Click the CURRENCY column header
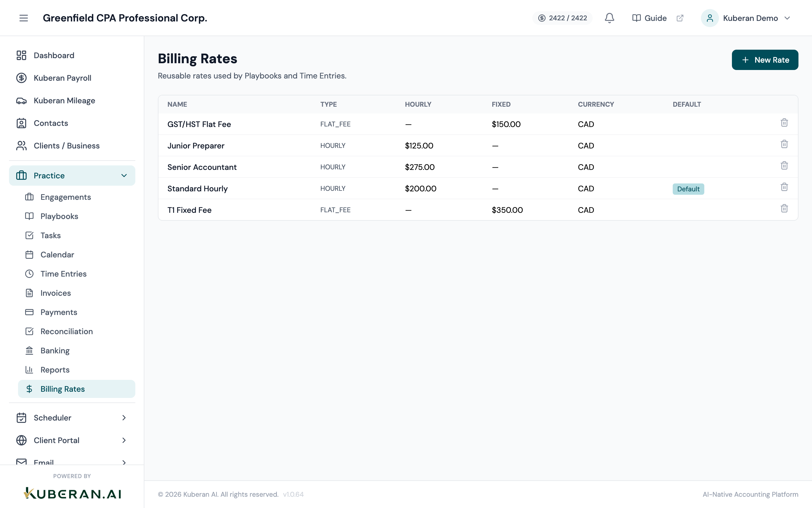 tap(595, 104)
